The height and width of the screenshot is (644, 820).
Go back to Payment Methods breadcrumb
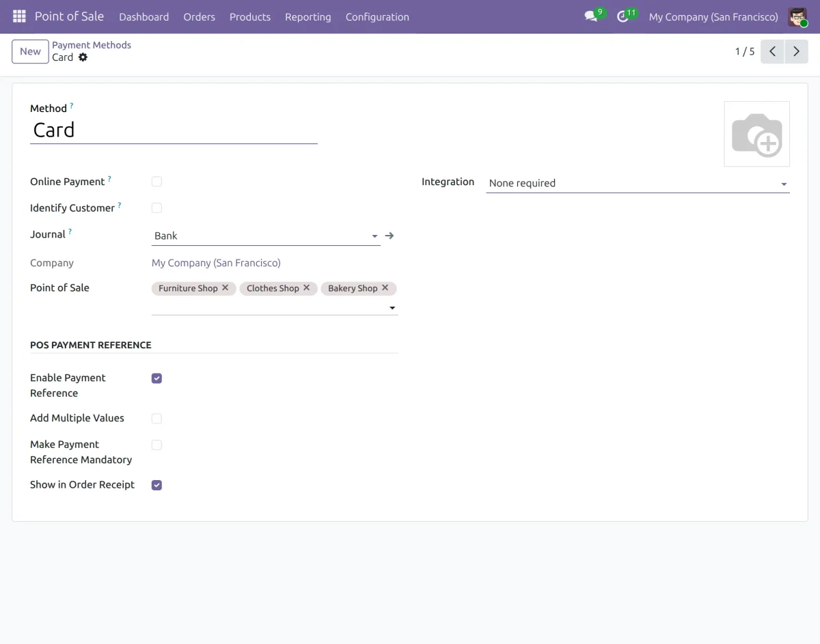click(x=92, y=45)
